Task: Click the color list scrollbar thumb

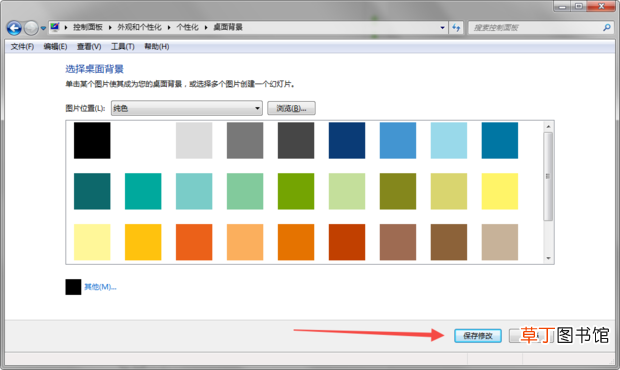Action: (x=548, y=176)
